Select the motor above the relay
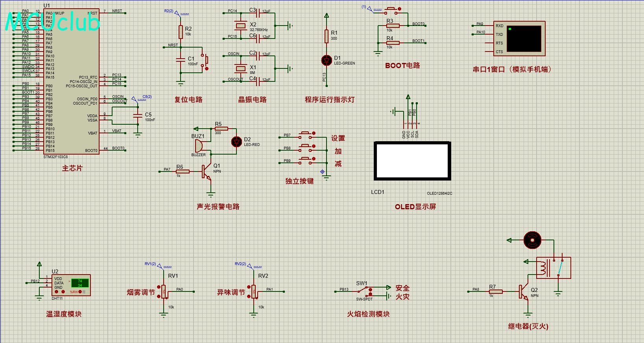The height and width of the screenshot is (343, 644). [533, 240]
